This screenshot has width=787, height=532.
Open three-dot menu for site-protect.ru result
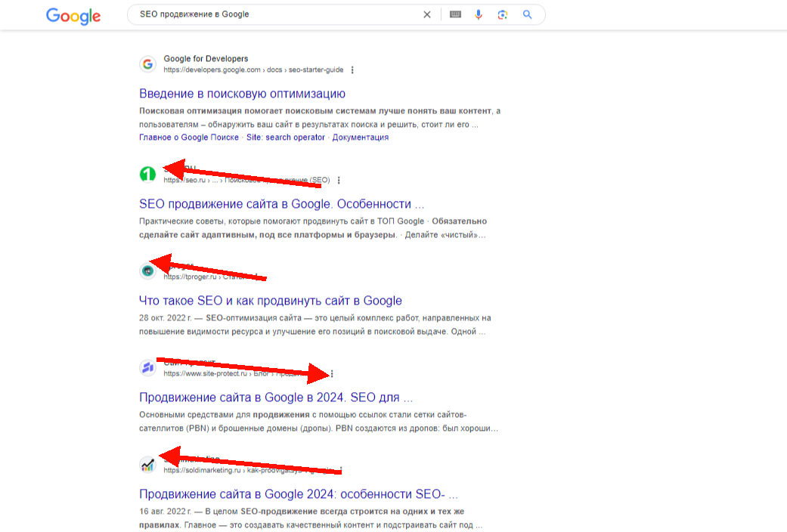[332, 374]
